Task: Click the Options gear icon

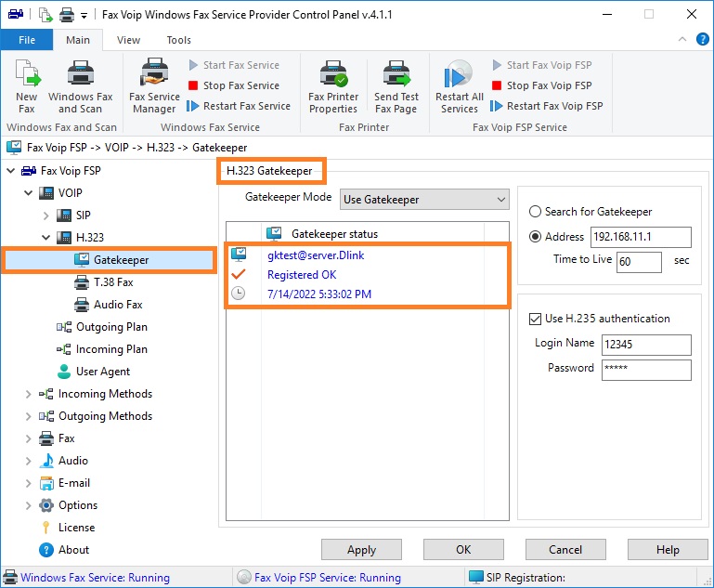Action: pos(46,505)
